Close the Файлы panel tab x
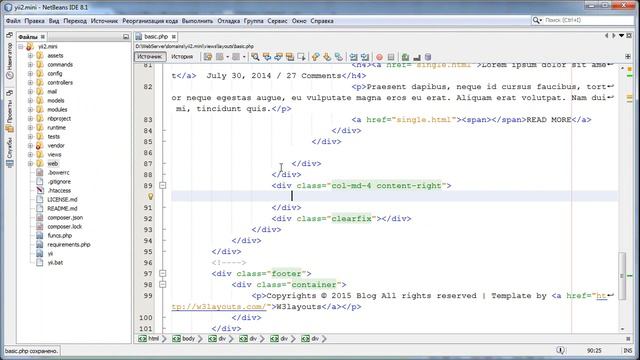This screenshot has width=640, height=360. tap(42, 37)
